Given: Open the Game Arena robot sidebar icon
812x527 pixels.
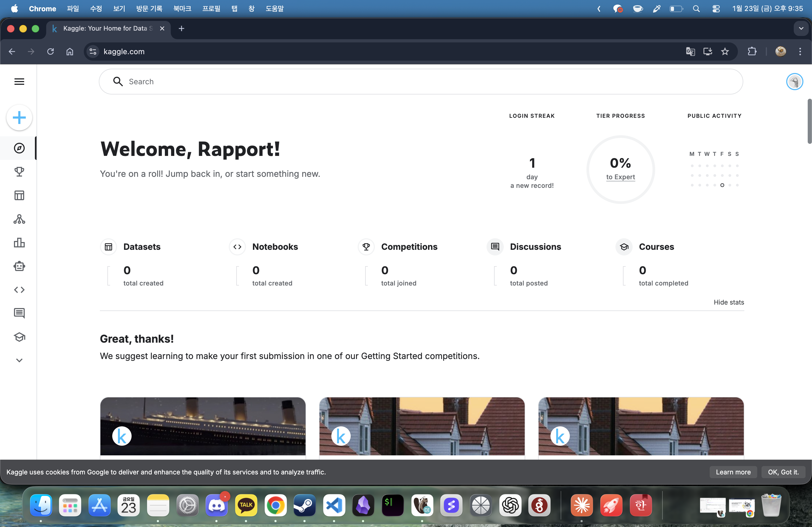Looking at the screenshot, I should (19, 266).
